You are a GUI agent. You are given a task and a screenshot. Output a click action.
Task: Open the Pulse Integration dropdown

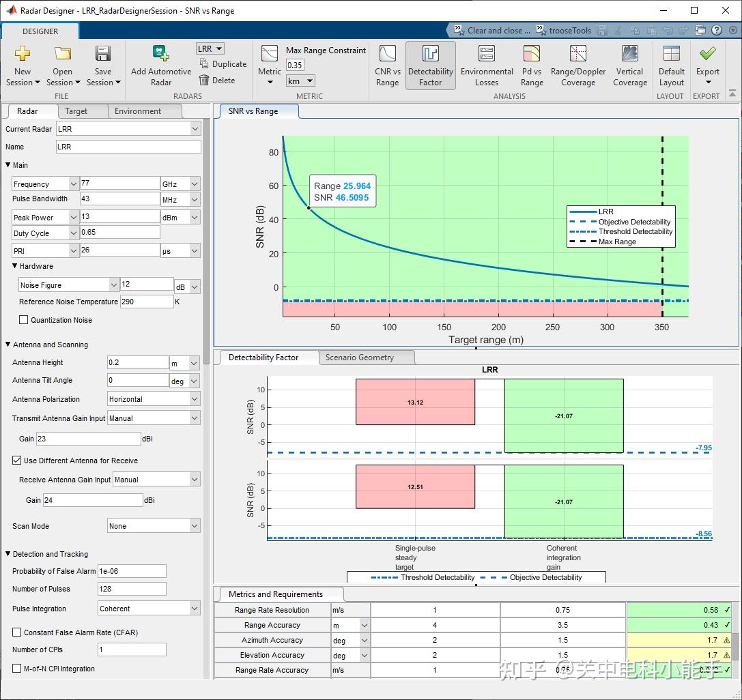coord(149,609)
